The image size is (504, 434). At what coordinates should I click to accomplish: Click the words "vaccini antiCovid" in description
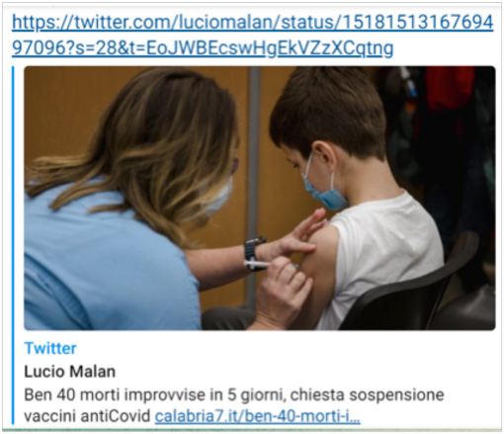pos(87,416)
